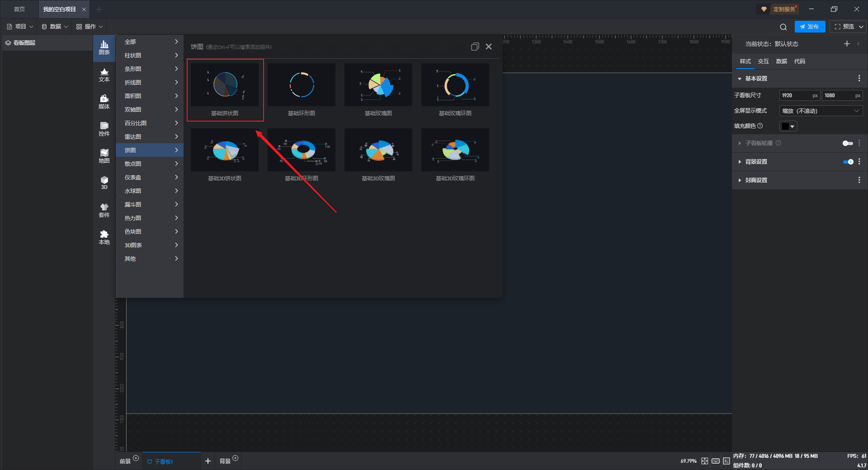
Task: Expand the 背景设置 section
Action: click(x=740, y=162)
